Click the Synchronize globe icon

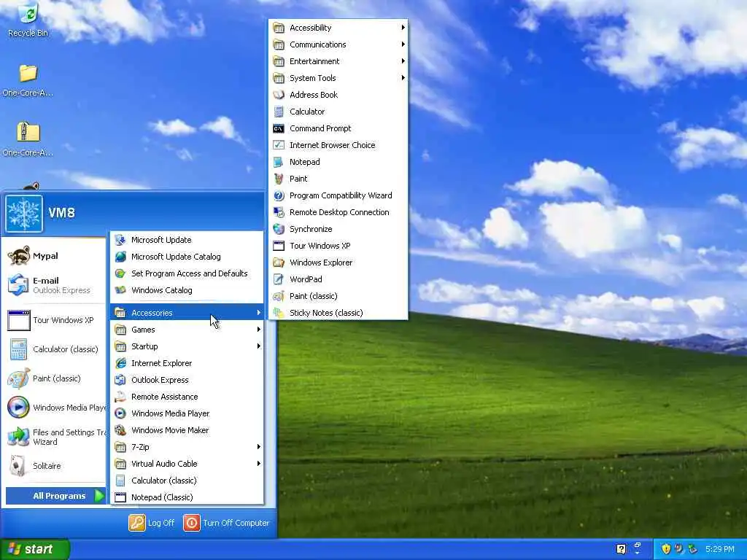tap(279, 229)
